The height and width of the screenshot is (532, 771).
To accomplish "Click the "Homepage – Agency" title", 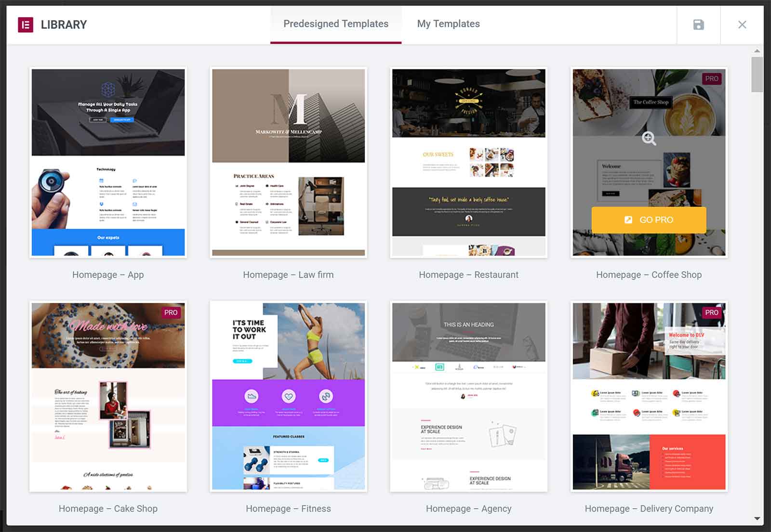I will (469, 508).
